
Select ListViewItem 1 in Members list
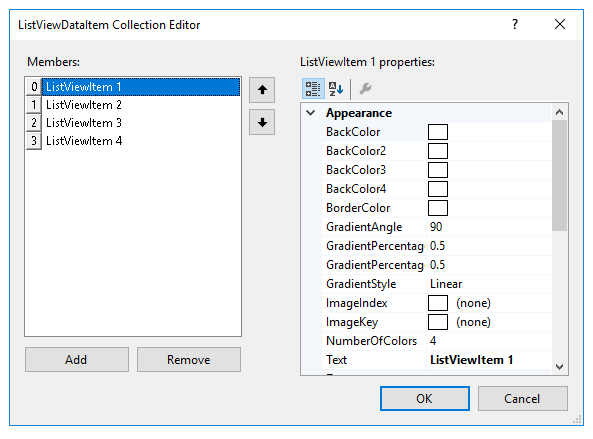141,87
